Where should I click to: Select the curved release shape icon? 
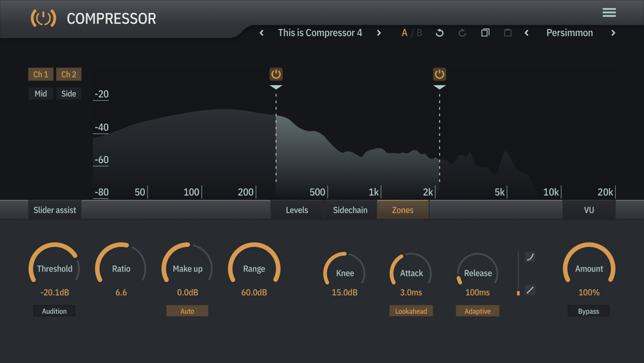[x=530, y=257]
